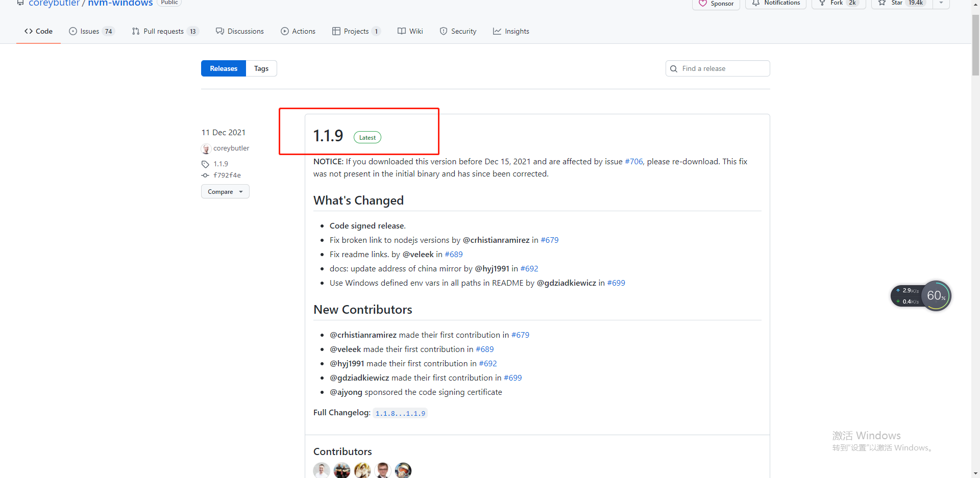The image size is (980, 478).
Task: Open the coreybutler owner link in header
Action: point(54,3)
